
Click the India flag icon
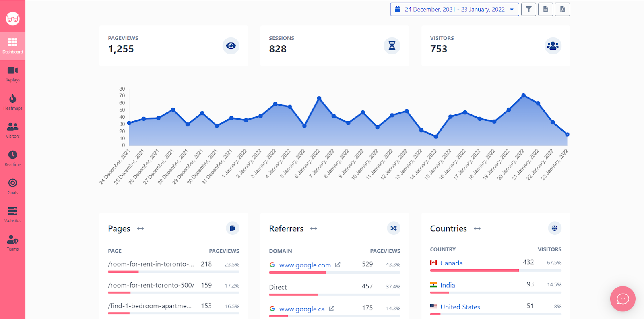[x=433, y=285]
